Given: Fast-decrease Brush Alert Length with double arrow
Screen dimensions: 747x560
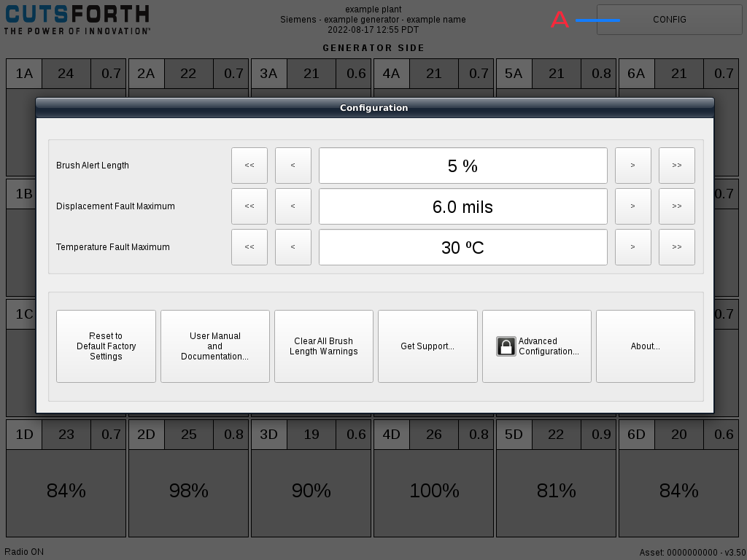Looking at the screenshot, I should click(x=249, y=166).
